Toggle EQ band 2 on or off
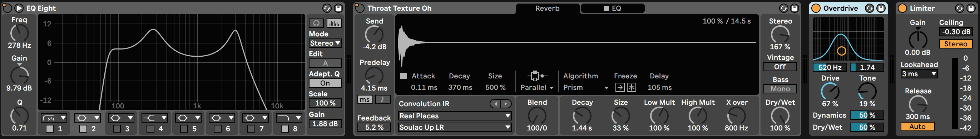The image size is (980, 139). click(x=83, y=129)
